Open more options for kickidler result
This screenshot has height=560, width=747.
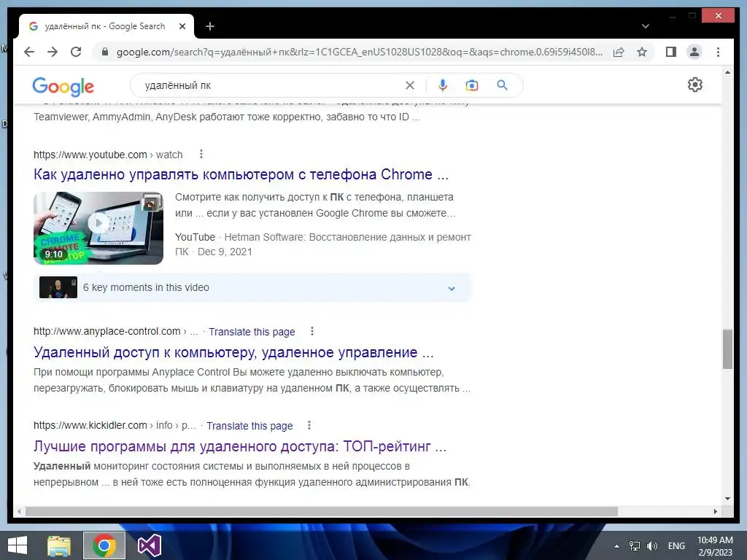(309, 425)
